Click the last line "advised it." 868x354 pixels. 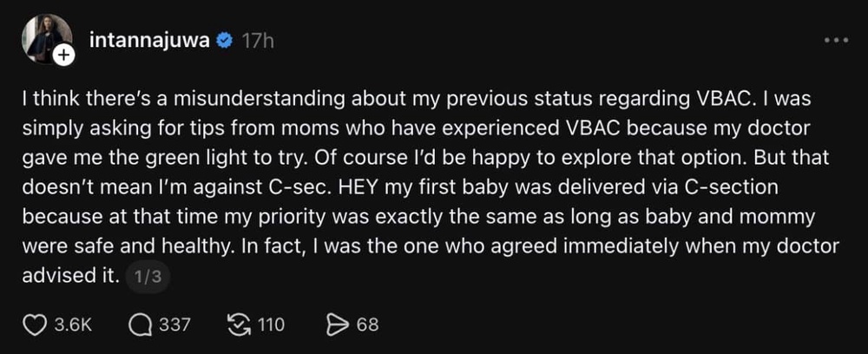(71, 276)
